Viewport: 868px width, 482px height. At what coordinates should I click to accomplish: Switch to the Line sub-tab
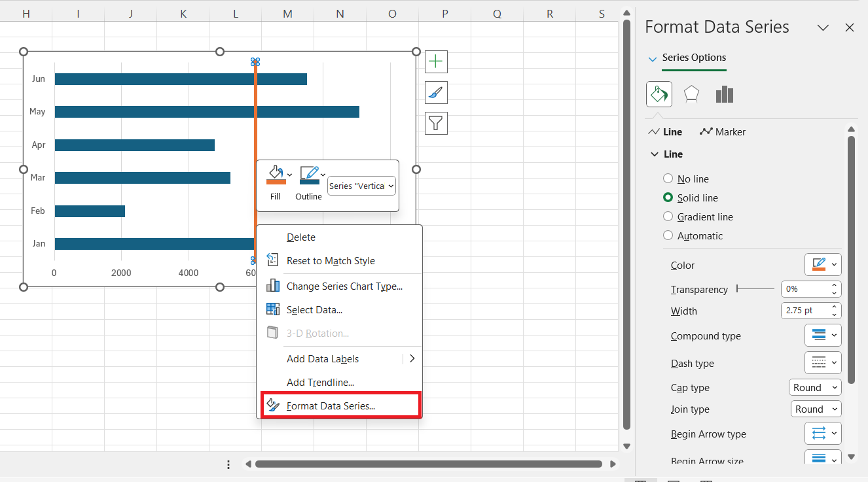tap(665, 132)
